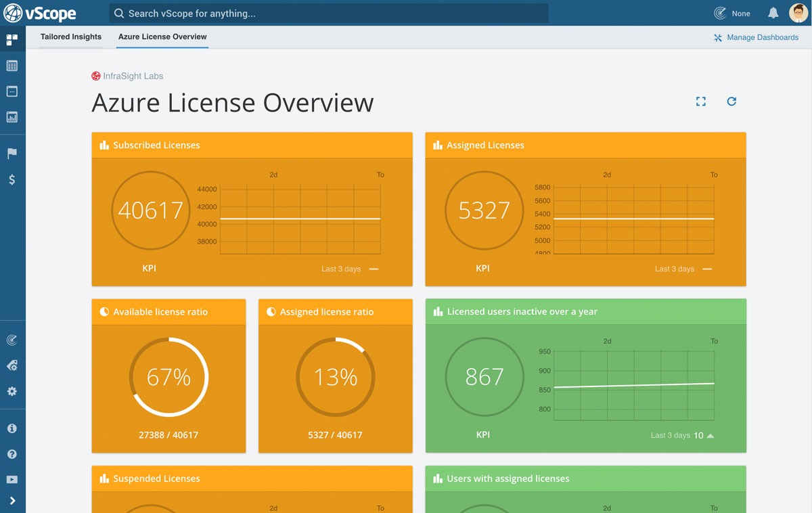Click Manage Dashboards tools icon
The height and width of the screenshot is (513, 812).
[718, 38]
